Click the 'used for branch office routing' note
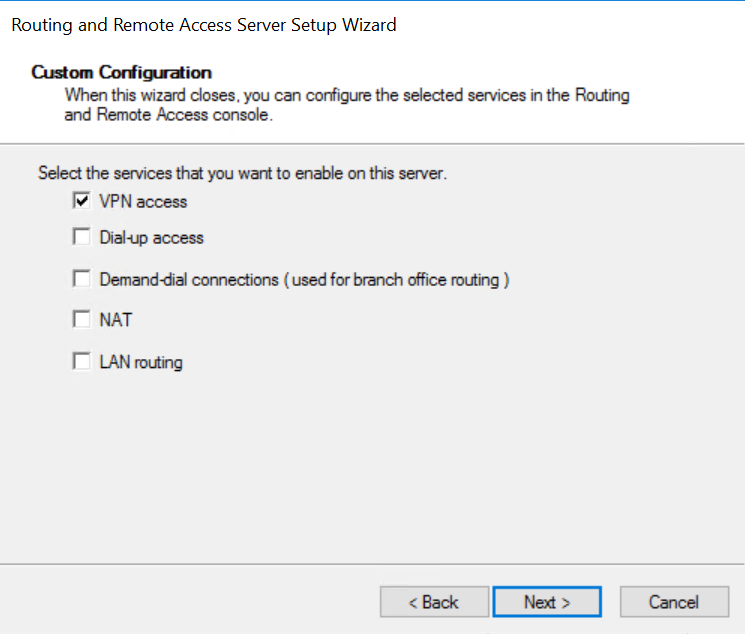Viewport: 745px width, 634px height. (397, 279)
